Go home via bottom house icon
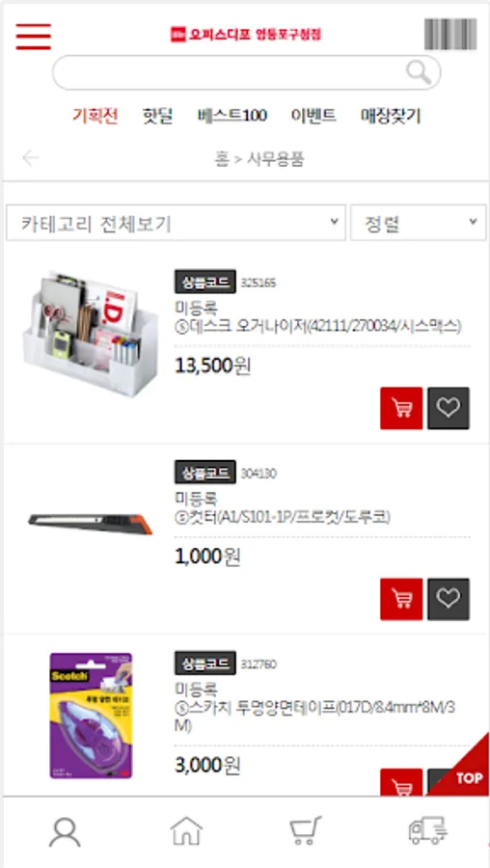490x868 pixels. [186, 831]
